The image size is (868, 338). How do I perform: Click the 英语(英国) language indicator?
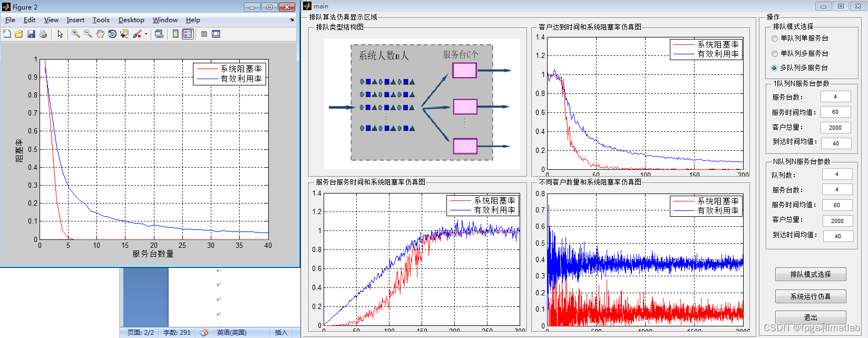pyautogui.click(x=231, y=333)
